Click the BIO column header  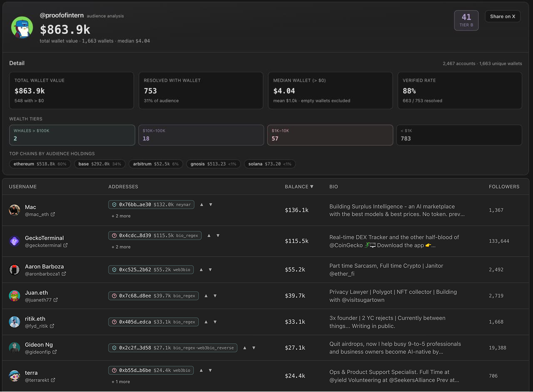coord(334,187)
